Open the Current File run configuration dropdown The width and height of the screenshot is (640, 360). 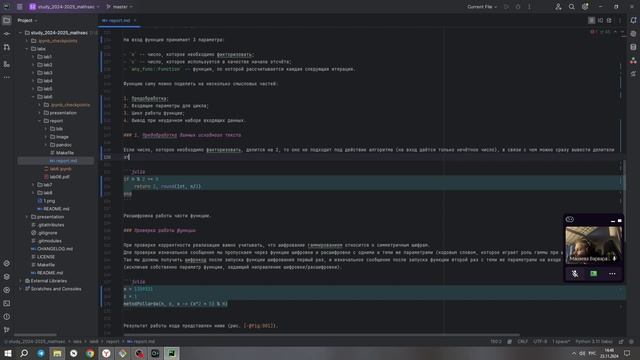[x=482, y=7]
